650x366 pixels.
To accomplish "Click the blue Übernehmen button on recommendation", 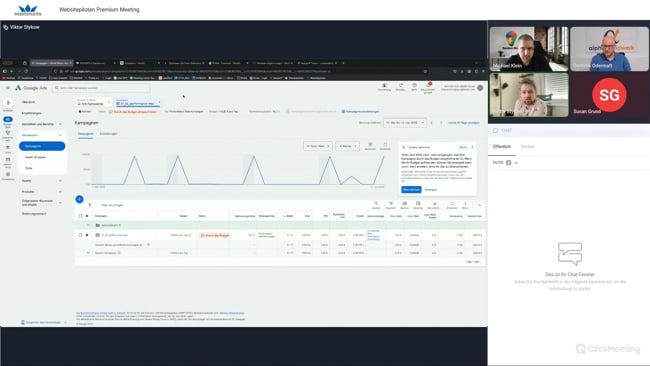I will (411, 189).
